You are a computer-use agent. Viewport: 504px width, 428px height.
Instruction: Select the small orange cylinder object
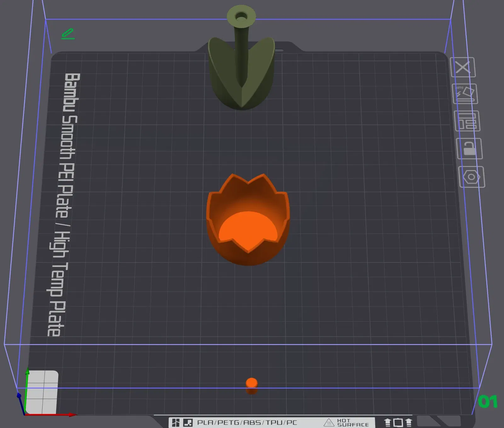252,386
